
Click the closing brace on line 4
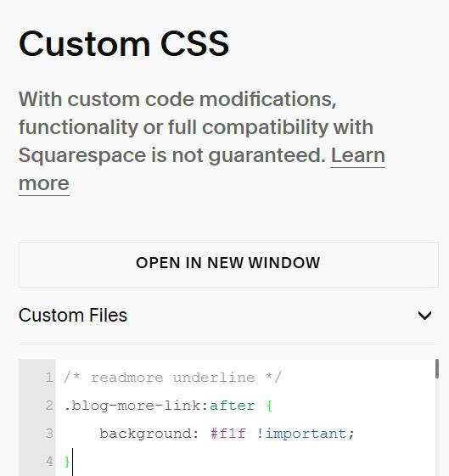(x=67, y=462)
